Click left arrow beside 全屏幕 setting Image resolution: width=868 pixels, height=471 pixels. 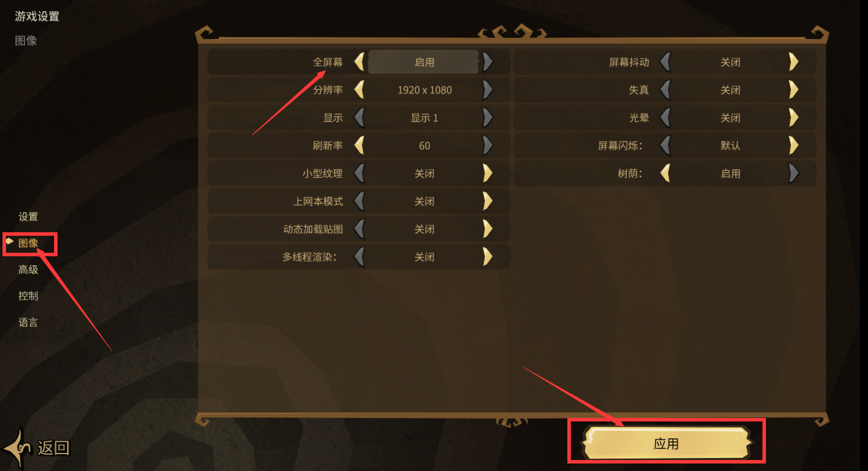359,62
